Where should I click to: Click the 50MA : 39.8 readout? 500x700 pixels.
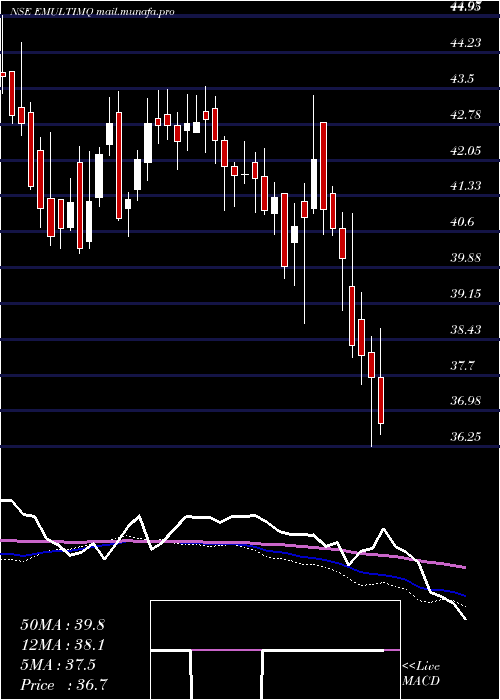coord(62,625)
